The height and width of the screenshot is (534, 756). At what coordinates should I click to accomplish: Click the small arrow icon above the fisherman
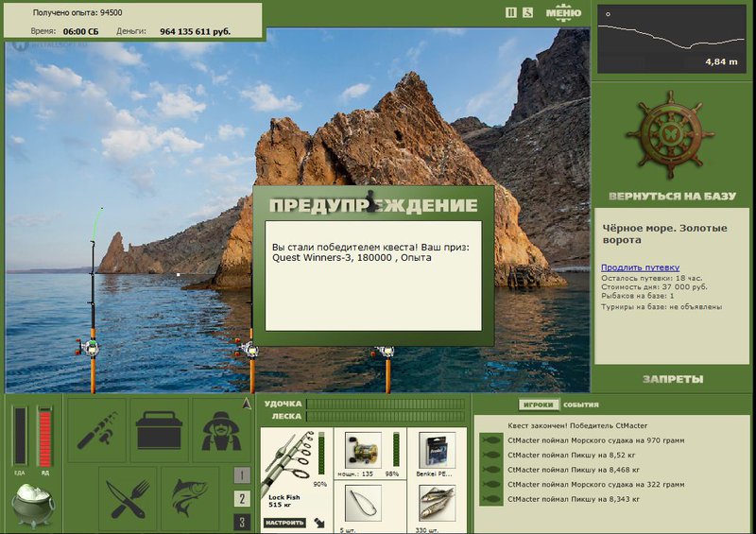pos(247,404)
